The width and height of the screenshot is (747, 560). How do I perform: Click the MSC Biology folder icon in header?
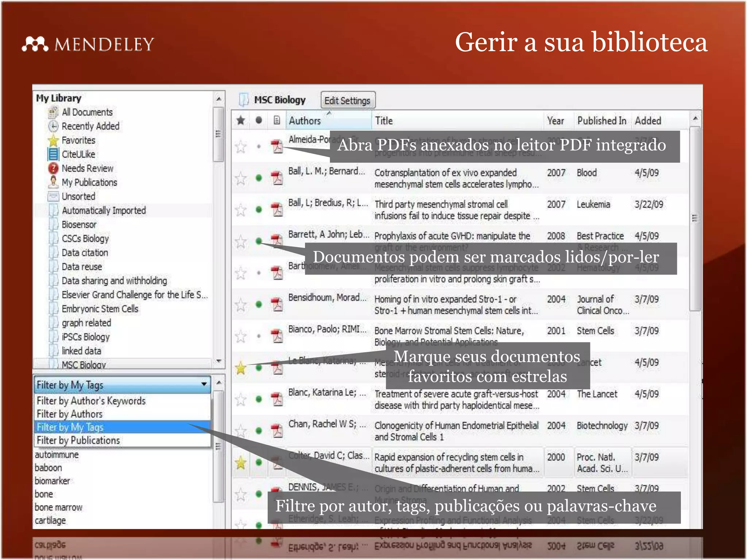click(x=244, y=100)
